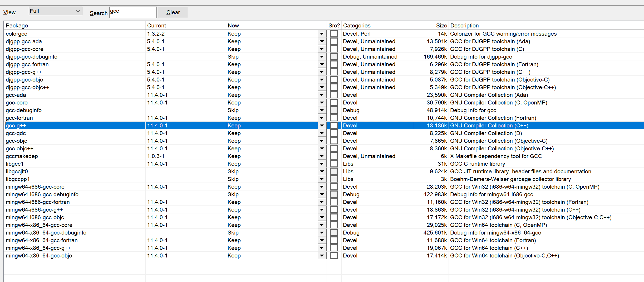The image size is (644, 282).
Task: Click the Search field containing gcc
Action: click(x=133, y=12)
